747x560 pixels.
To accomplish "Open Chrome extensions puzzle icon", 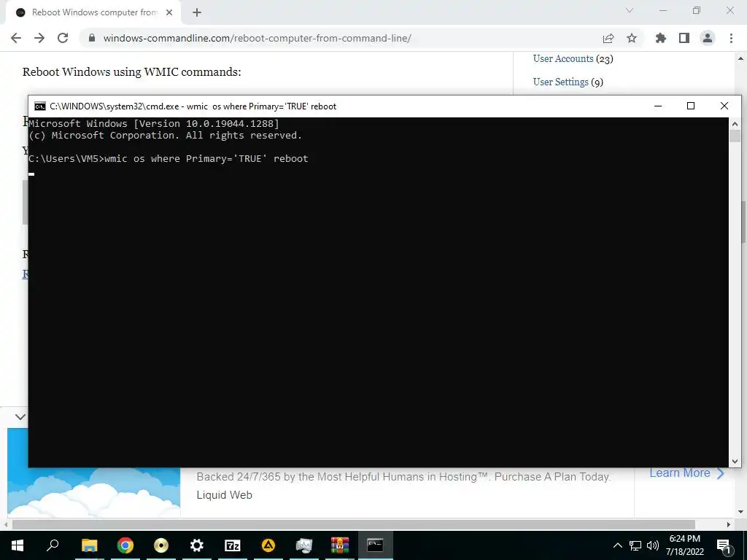I will click(x=660, y=38).
